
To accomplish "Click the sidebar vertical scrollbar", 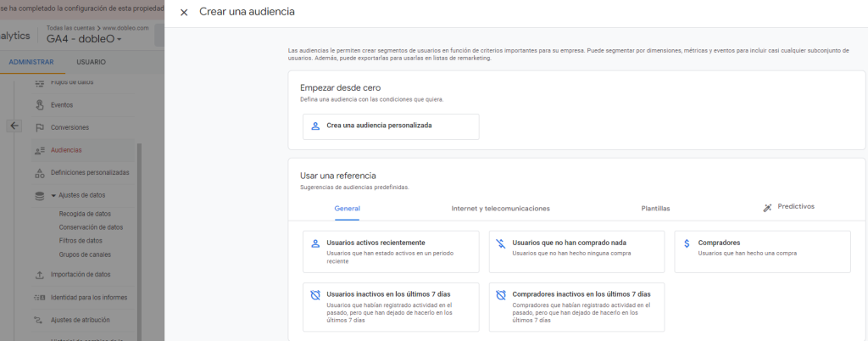I will click(x=139, y=238).
